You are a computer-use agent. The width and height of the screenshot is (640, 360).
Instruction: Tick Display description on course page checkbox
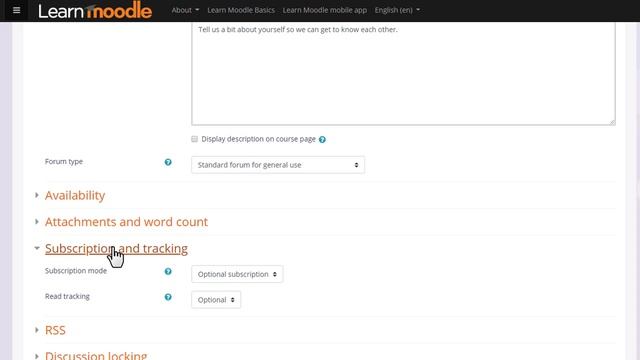[x=195, y=139]
